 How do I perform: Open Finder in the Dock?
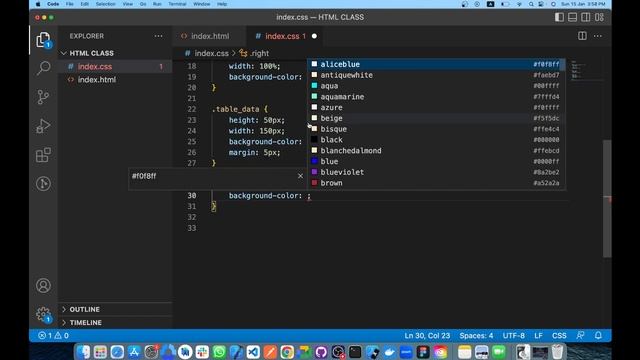[83, 352]
